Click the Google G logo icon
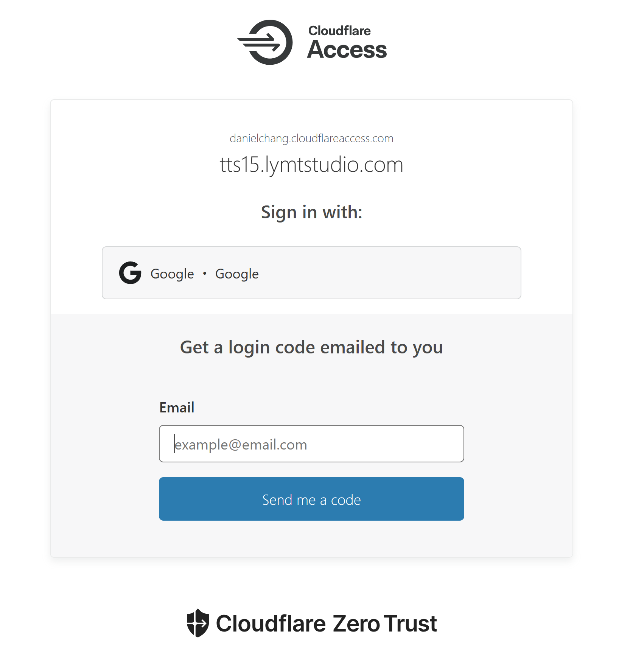Viewport: 619px width, 672px height. [130, 273]
